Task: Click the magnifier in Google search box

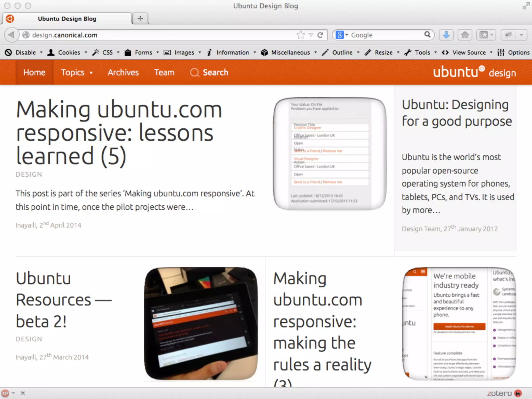Action: (427, 35)
